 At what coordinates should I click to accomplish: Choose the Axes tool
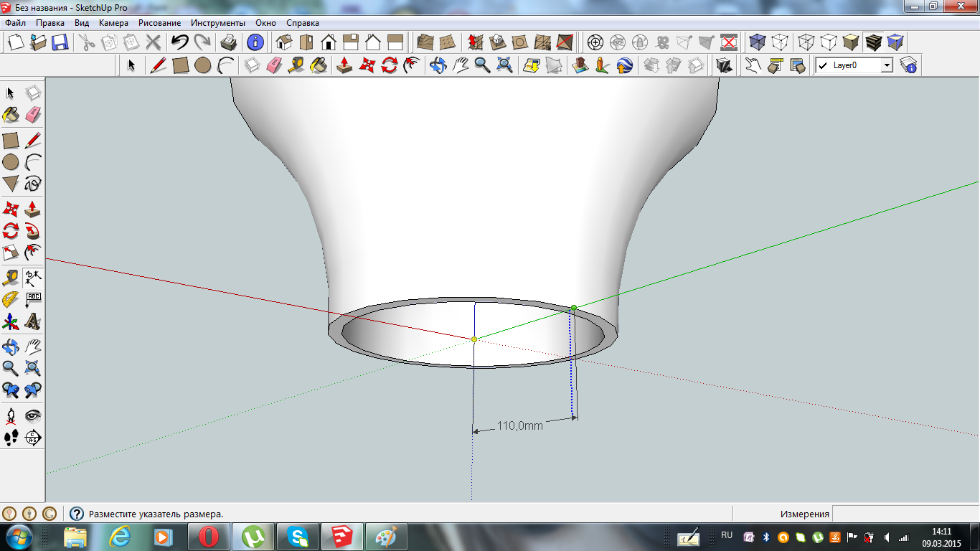pyautogui.click(x=11, y=321)
